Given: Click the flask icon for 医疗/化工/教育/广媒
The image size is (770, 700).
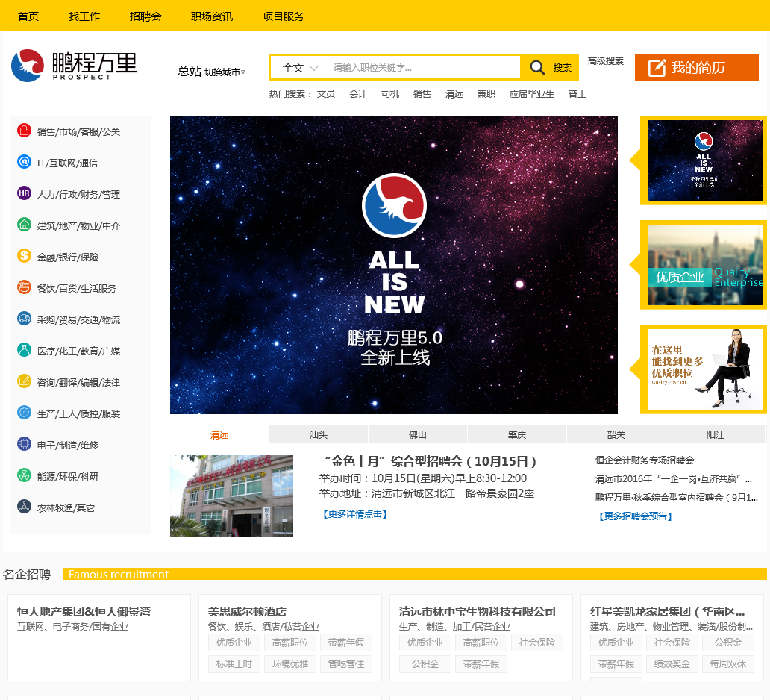Looking at the screenshot, I should click(x=24, y=350).
